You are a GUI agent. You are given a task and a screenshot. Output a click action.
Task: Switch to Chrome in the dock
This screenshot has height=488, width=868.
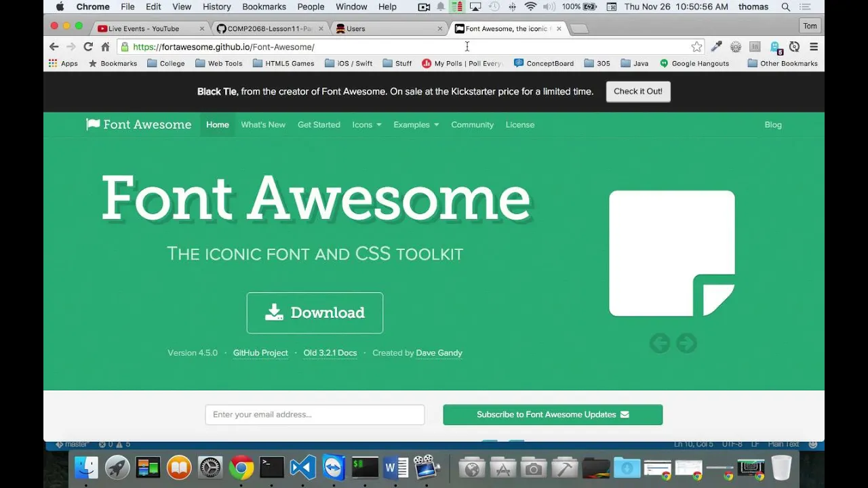point(241,468)
